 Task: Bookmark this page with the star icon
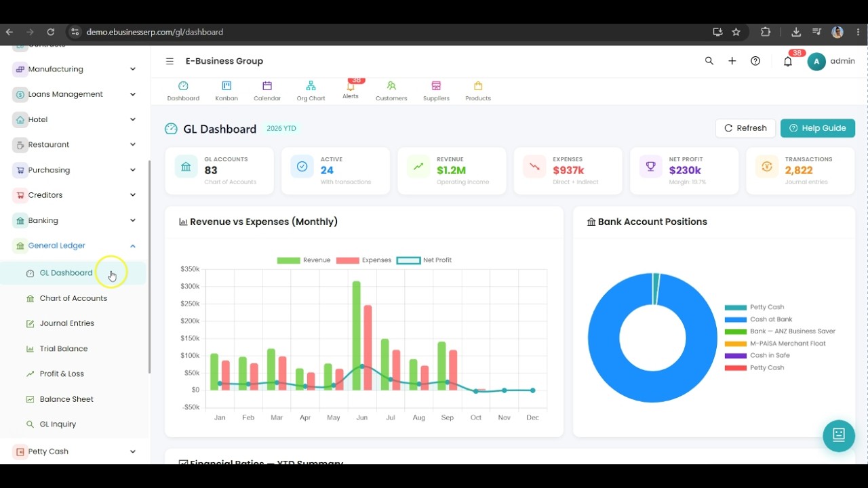coord(736,32)
